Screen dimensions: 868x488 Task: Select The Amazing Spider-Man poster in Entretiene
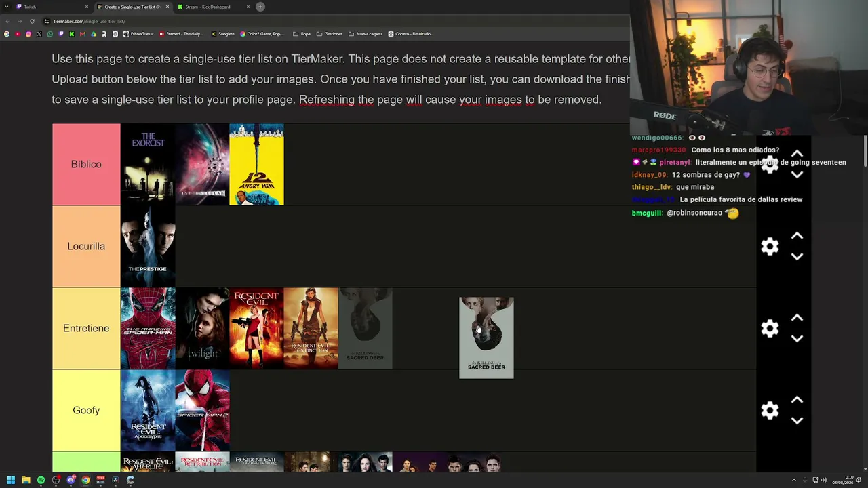148,328
